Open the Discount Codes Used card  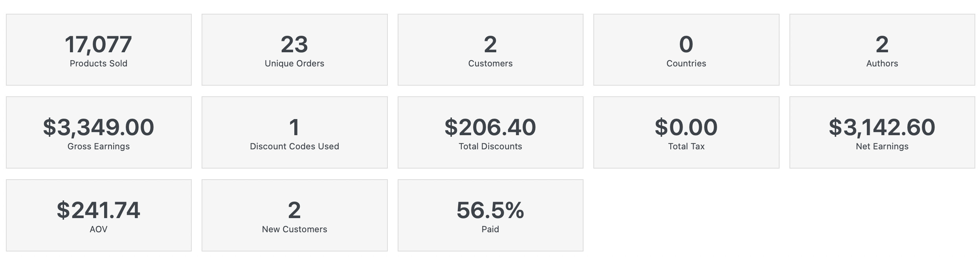294,132
